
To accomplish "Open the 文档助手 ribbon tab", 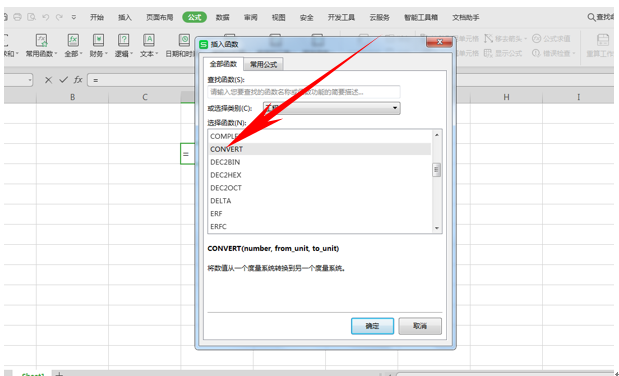I will pos(466,17).
